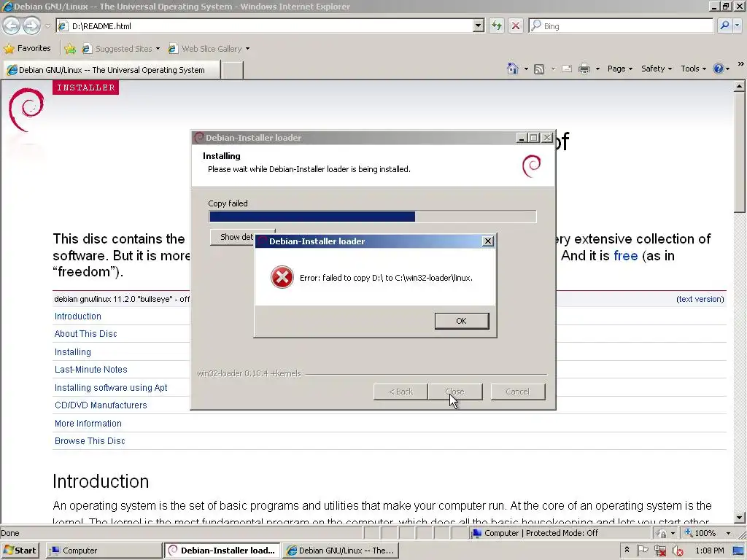Close the error message box via X
This screenshot has height=560, width=747.
point(488,241)
